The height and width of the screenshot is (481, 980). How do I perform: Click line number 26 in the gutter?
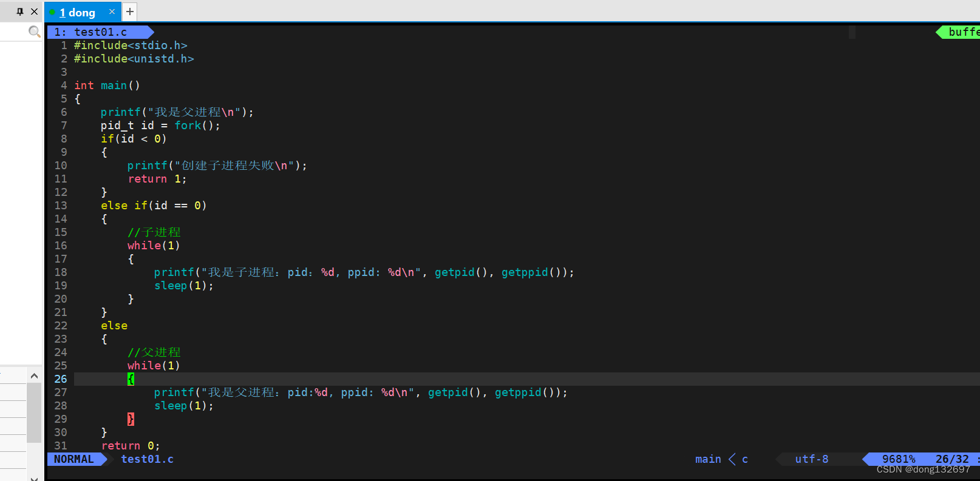click(61, 379)
